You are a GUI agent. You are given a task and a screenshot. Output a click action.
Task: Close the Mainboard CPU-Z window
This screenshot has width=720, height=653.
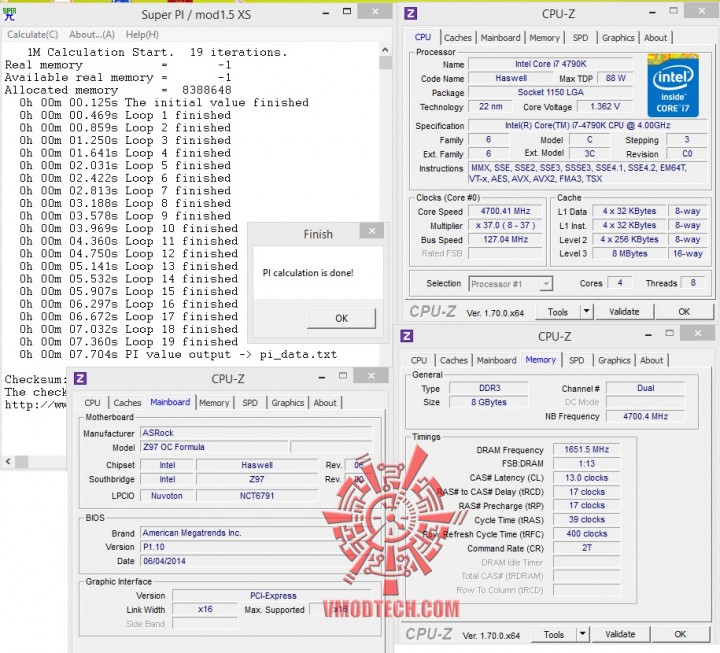pos(371,376)
